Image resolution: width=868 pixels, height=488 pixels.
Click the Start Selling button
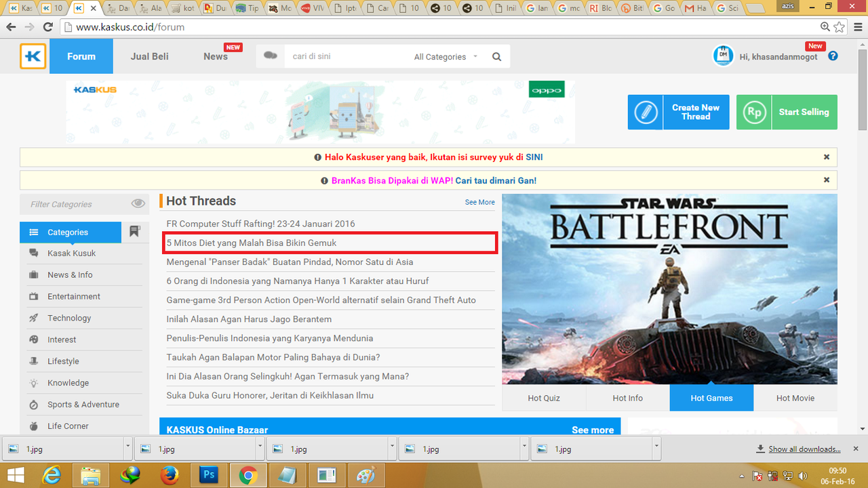pyautogui.click(x=787, y=112)
